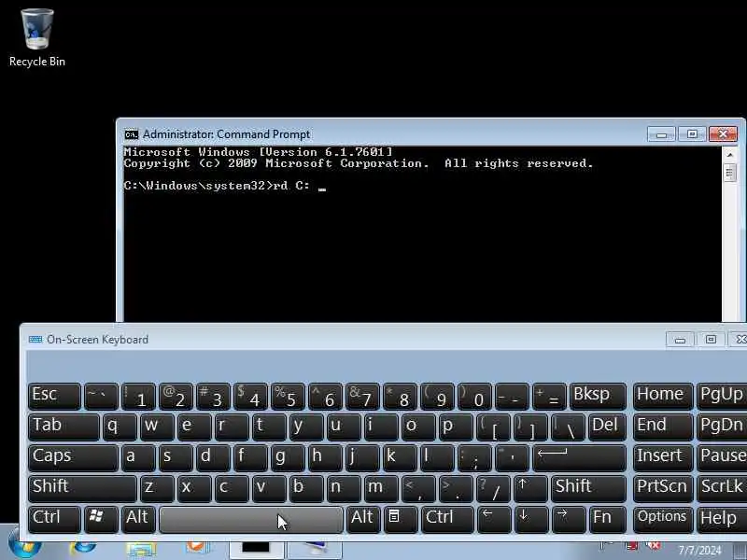
Task: Tap the comma key
Action: click(418, 488)
